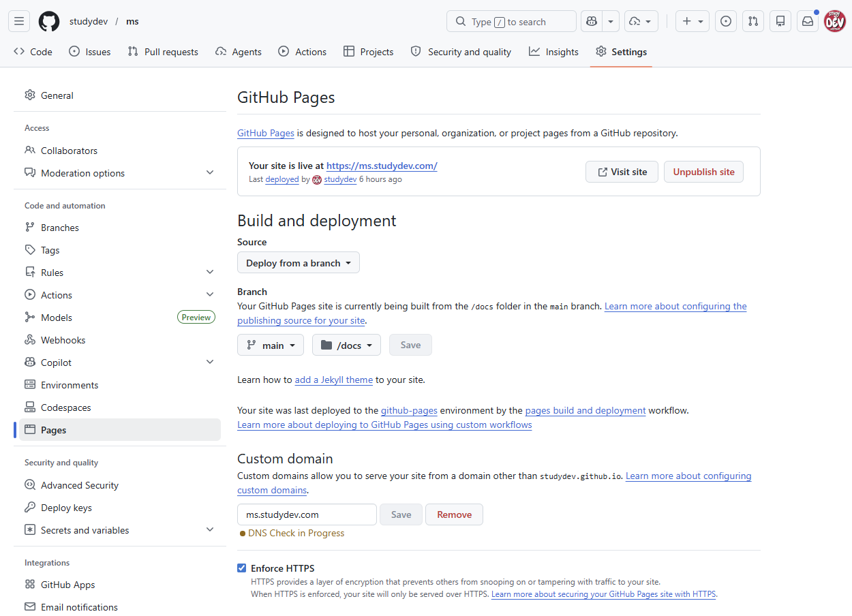The height and width of the screenshot is (616, 852).
Task: Open pages build and deployment link
Action: [585, 410]
